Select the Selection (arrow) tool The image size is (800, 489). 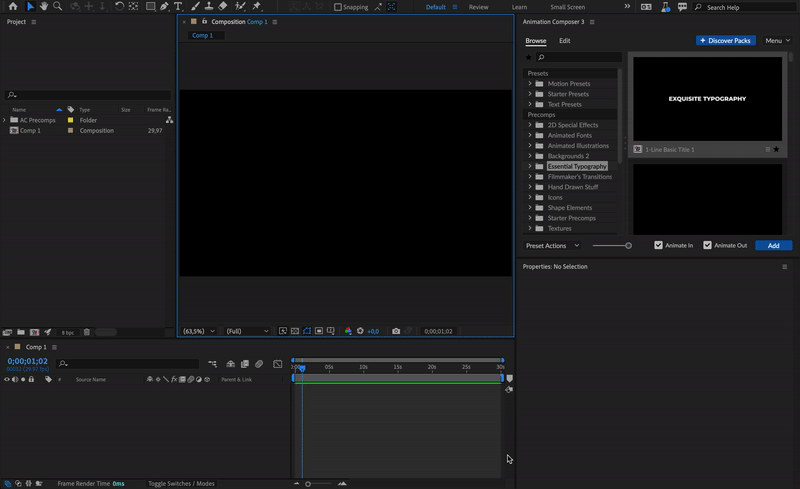[x=30, y=7]
